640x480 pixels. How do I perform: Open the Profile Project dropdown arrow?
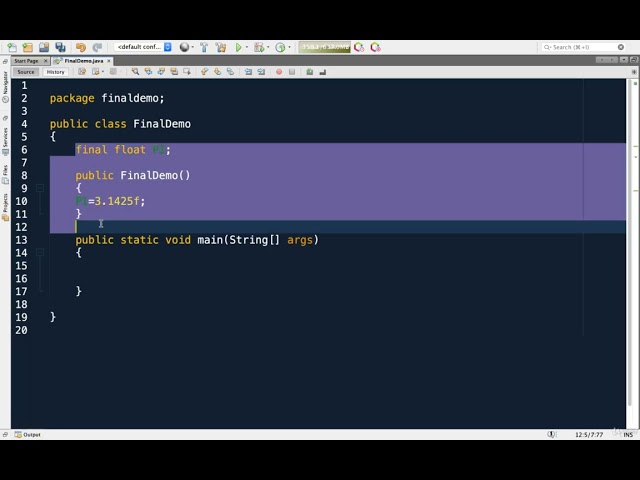tap(289, 47)
